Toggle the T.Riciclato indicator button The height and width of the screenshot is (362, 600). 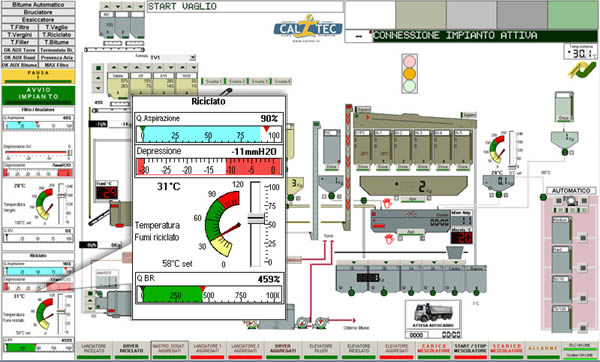[x=57, y=34]
